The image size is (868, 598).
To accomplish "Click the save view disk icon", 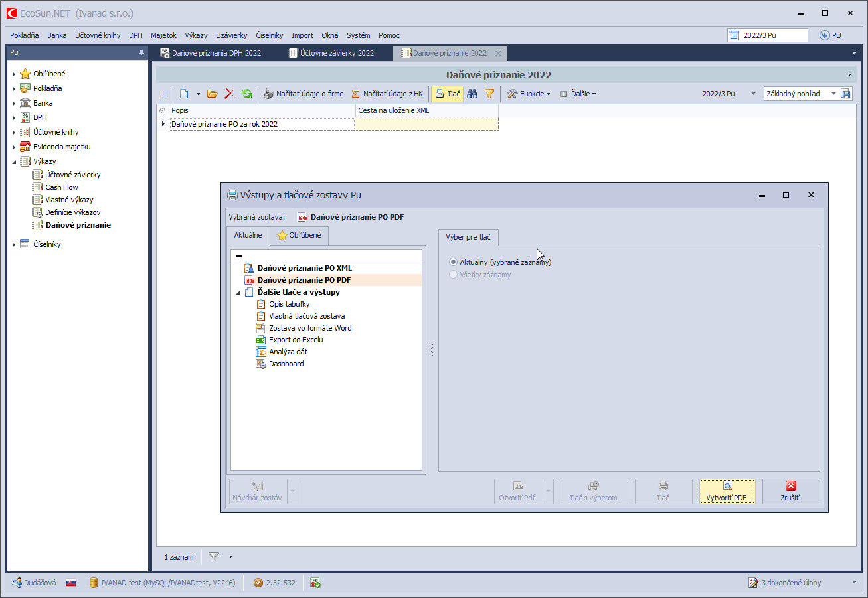I will pyautogui.click(x=846, y=94).
